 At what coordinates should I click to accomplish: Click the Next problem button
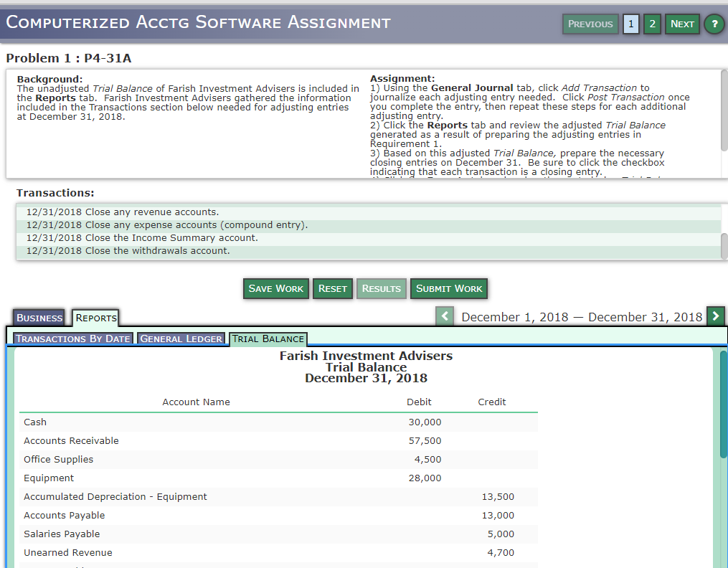(x=682, y=24)
